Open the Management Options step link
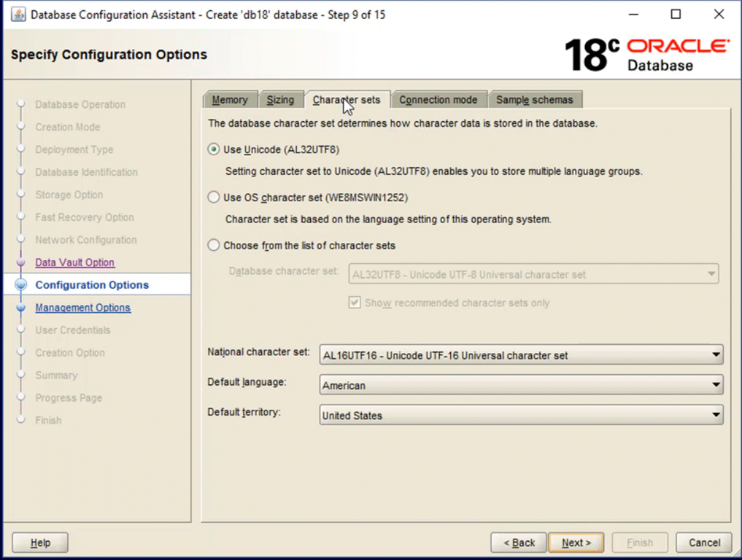 pos(83,308)
